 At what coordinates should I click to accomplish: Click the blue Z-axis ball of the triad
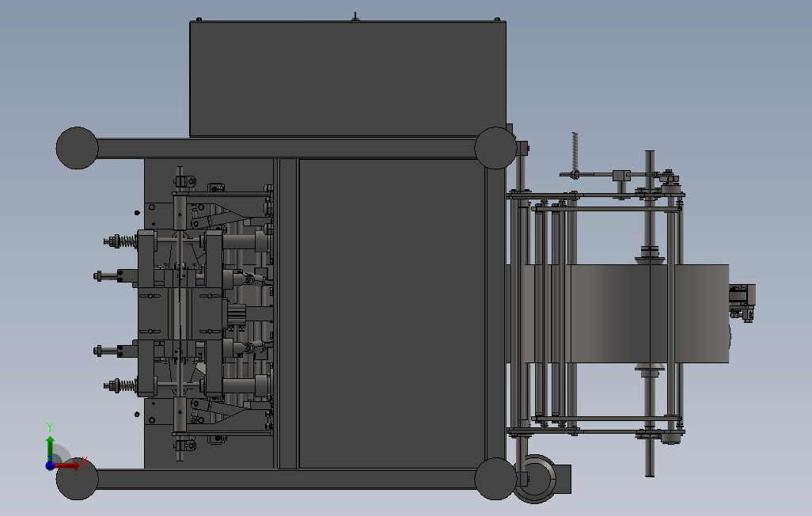pos(50,465)
